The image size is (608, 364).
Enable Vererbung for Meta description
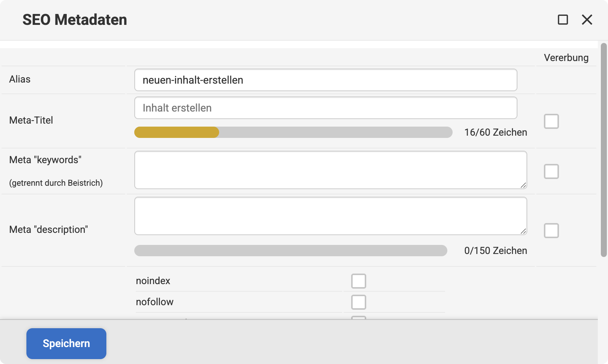pyautogui.click(x=551, y=231)
